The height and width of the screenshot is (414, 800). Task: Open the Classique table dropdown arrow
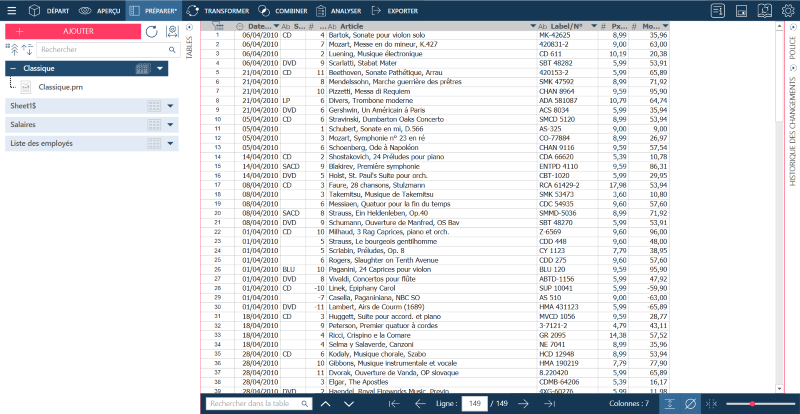click(x=161, y=68)
